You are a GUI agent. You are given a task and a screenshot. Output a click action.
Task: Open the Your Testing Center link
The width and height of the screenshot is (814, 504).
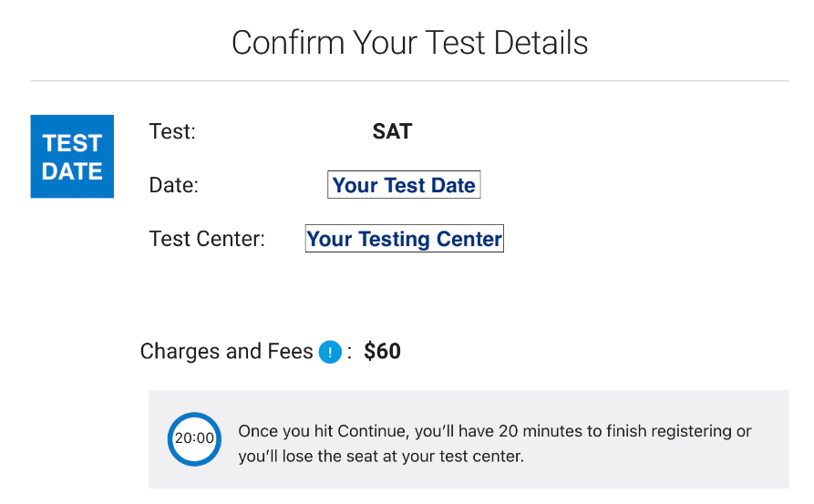click(x=405, y=238)
